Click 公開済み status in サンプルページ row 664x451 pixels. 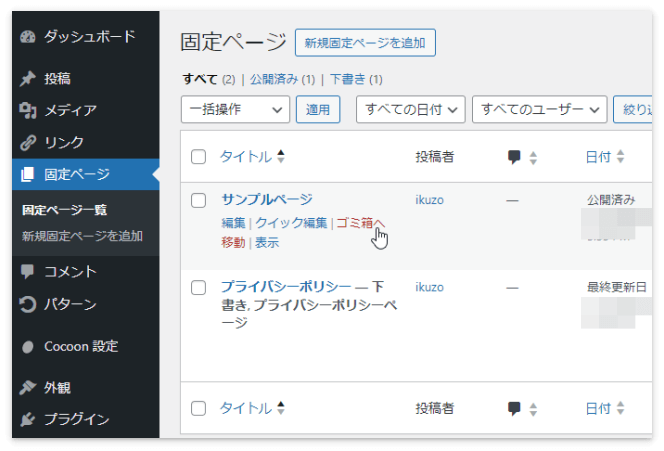[x=611, y=200]
